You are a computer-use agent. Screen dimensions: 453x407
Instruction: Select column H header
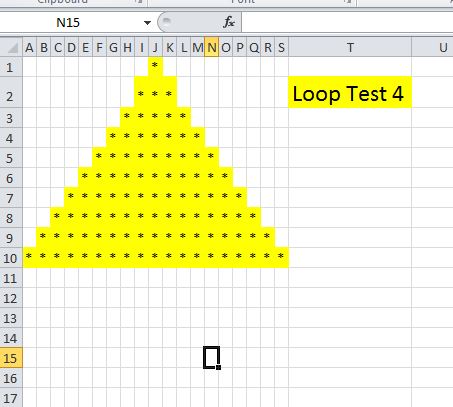click(x=127, y=48)
